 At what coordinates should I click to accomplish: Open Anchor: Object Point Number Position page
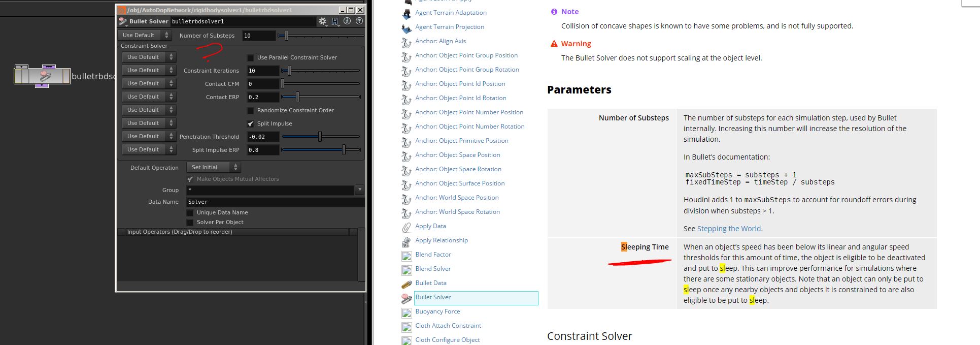tap(469, 112)
